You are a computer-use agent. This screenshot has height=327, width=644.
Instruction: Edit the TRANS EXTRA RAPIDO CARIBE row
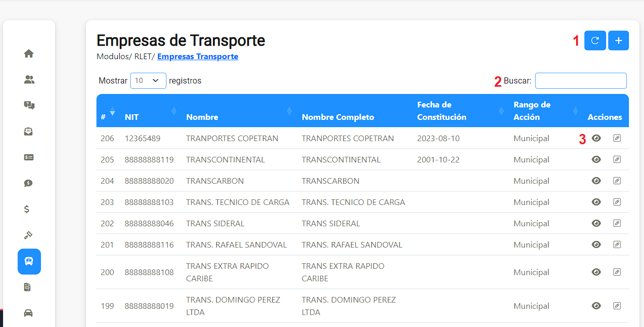617,272
